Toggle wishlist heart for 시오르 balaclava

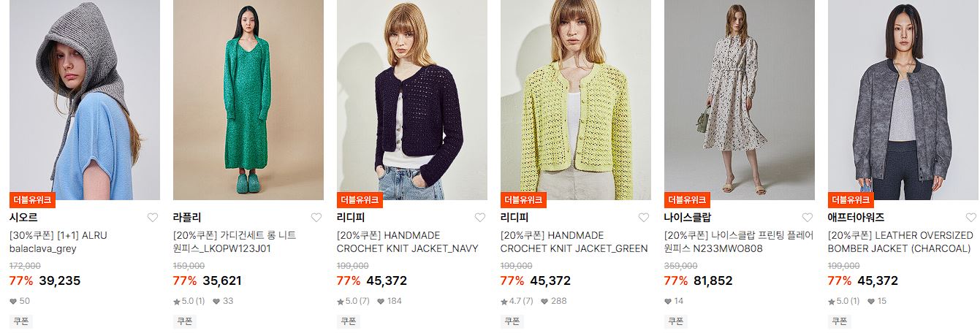pos(153,218)
